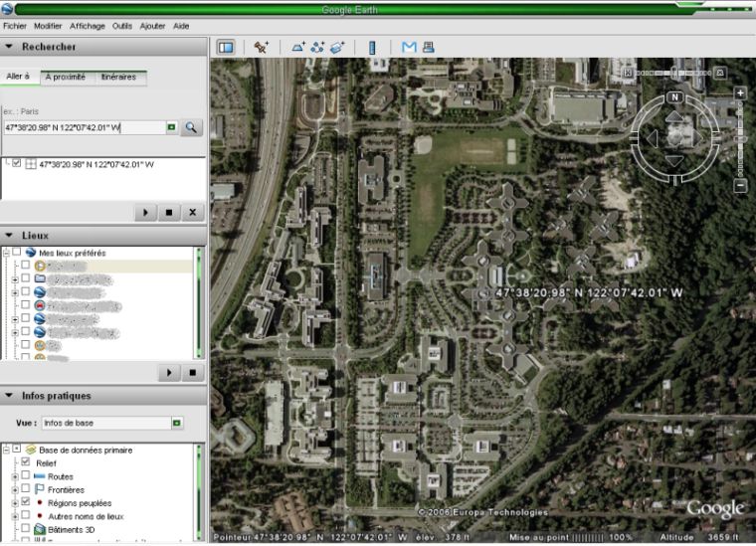Enable the Routes layer checkbox
Screen dimensions: 756x546
[26, 475]
